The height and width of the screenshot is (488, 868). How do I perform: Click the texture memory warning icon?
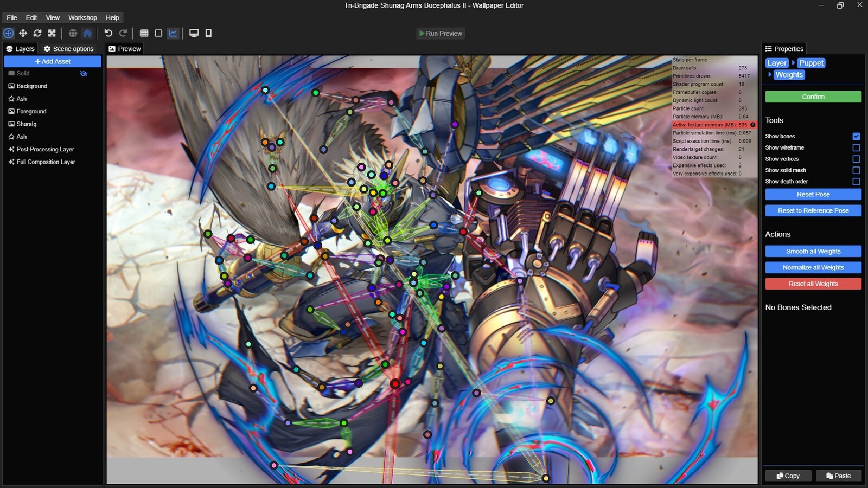753,125
